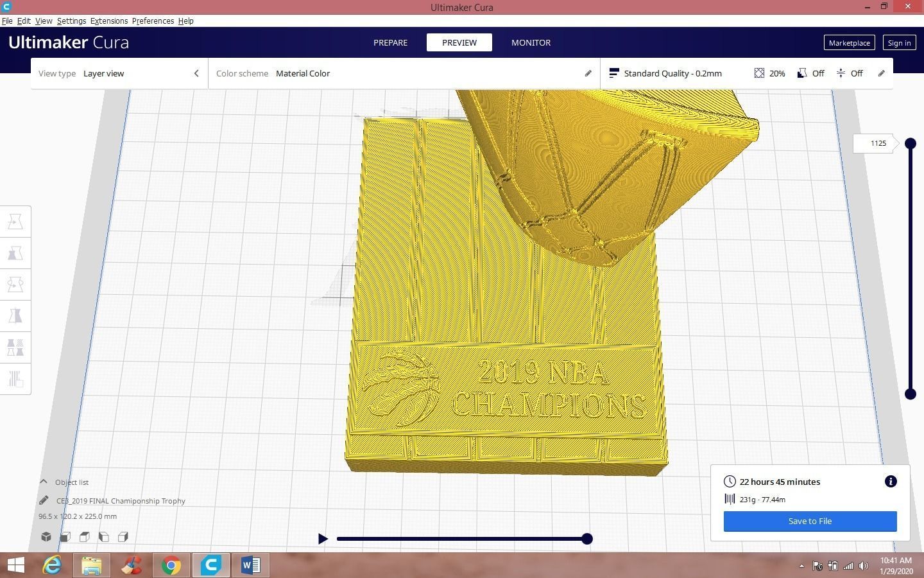Screen dimensions: 924x578
Task: Switch to the PREPARE stage
Action: pos(390,42)
